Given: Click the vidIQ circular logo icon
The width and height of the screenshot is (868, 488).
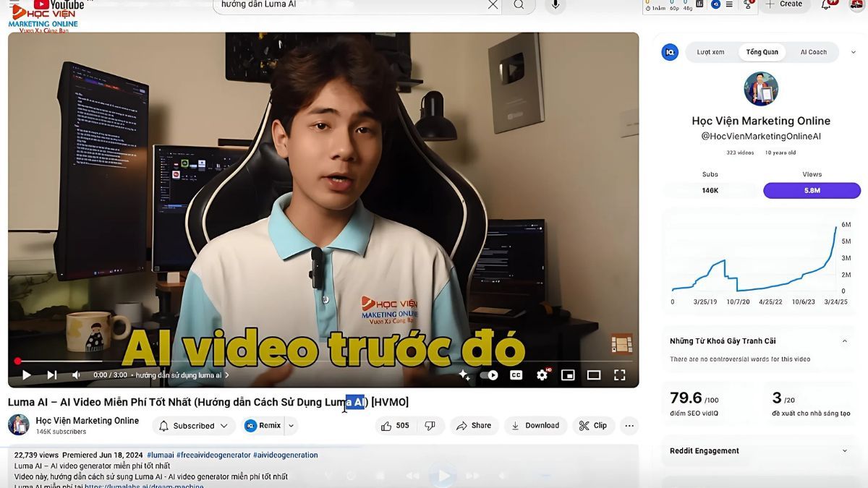Looking at the screenshot, I should click(x=669, y=51).
